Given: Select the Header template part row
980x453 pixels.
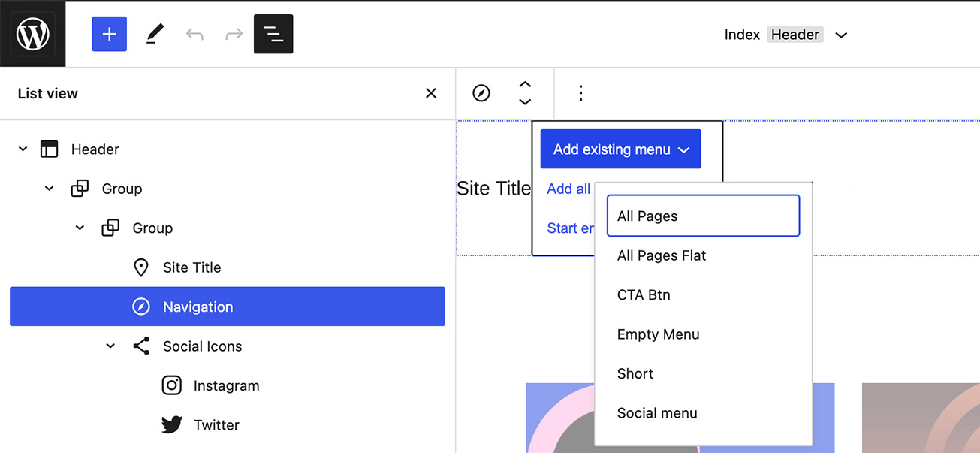Looking at the screenshot, I should click(228, 149).
